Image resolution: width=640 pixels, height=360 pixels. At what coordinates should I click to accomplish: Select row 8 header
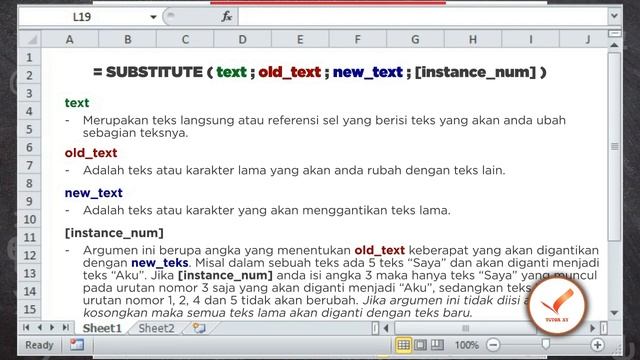point(29,183)
